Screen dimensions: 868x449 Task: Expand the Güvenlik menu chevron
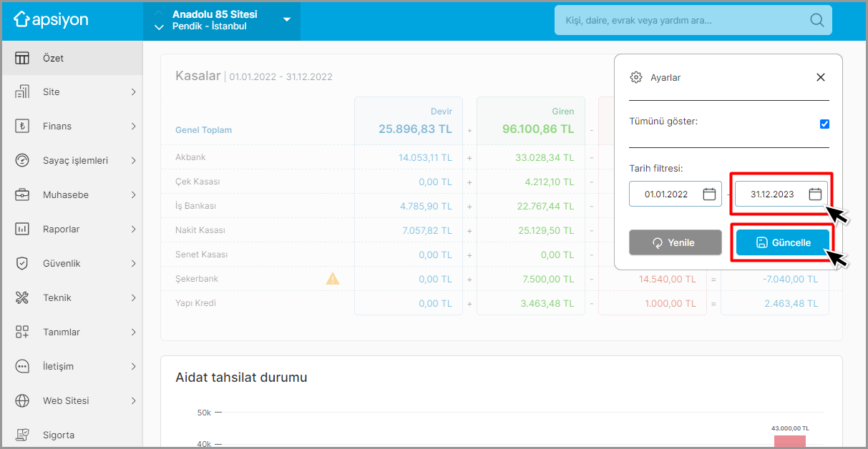coord(134,263)
